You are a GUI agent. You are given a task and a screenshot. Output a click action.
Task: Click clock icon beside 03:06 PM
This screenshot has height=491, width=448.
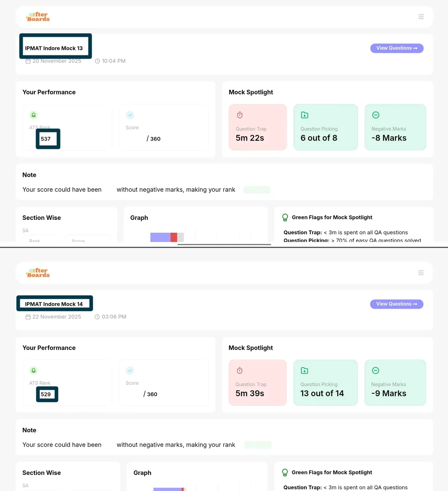click(97, 317)
